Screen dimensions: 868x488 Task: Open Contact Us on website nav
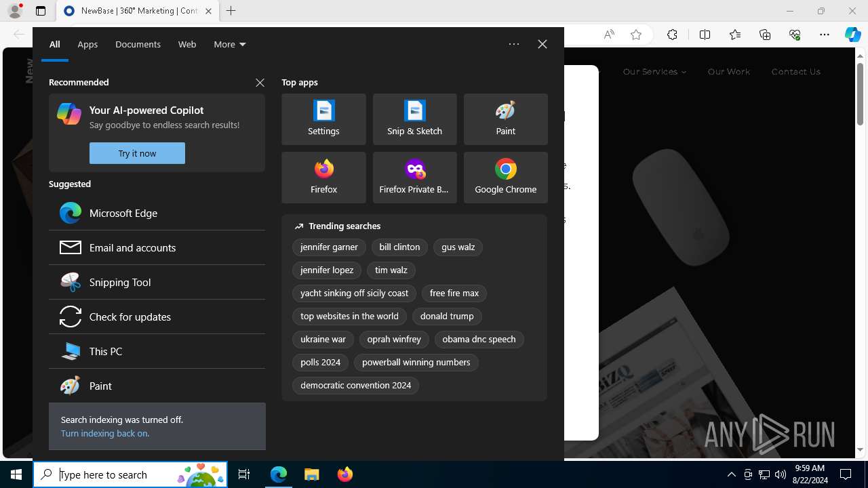coord(795,71)
